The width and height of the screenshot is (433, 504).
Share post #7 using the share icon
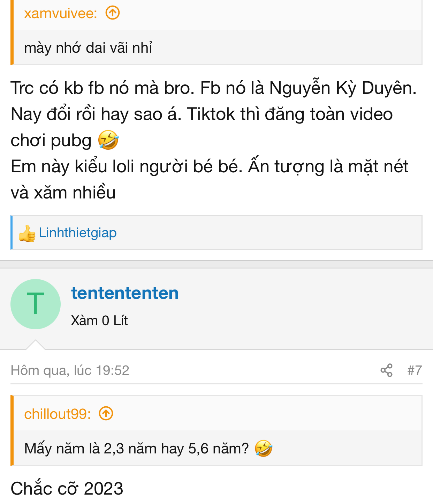[386, 370]
